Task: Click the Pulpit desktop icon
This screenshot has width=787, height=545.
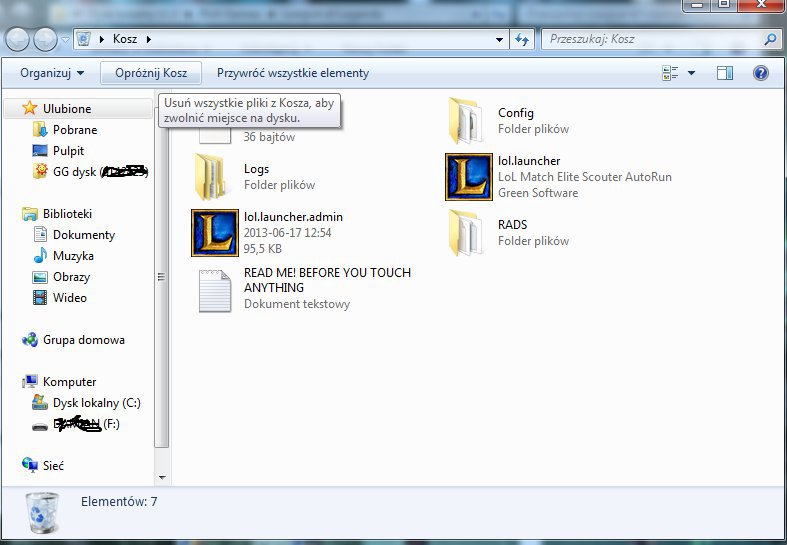Action: click(40, 151)
